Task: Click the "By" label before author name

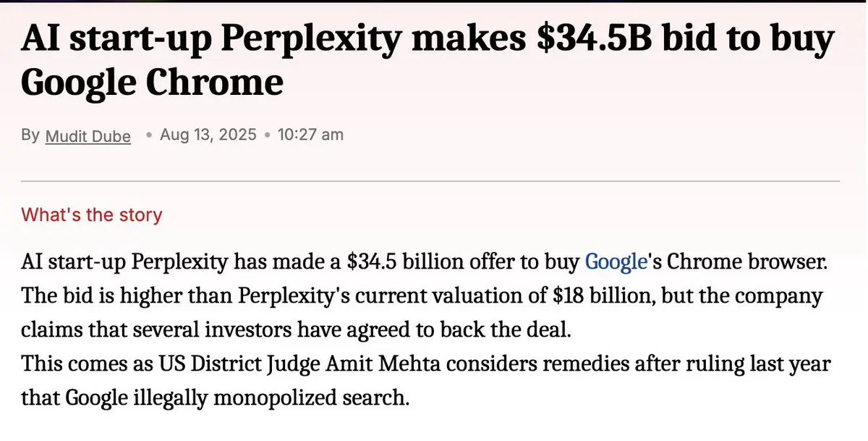Action: click(30, 135)
